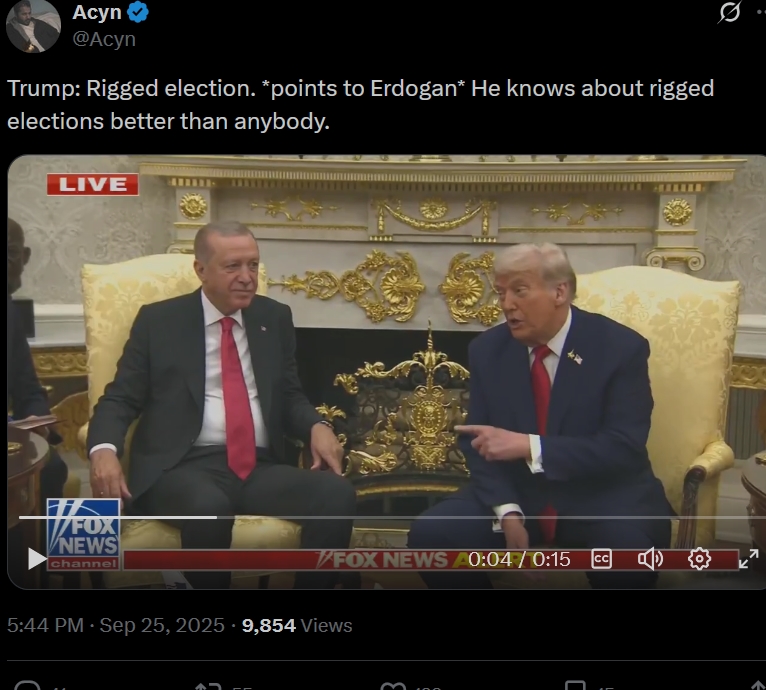Click the blue verified badge
Viewport: 766px width, 690px height.
click(x=138, y=12)
